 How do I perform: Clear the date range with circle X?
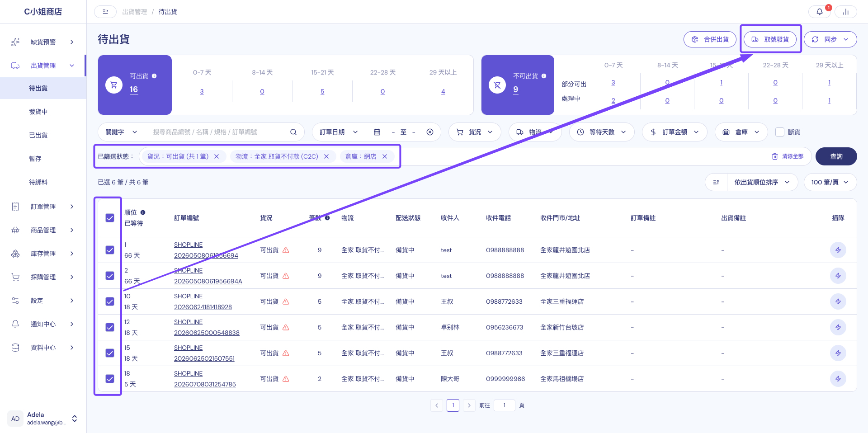(x=430, y=132)
